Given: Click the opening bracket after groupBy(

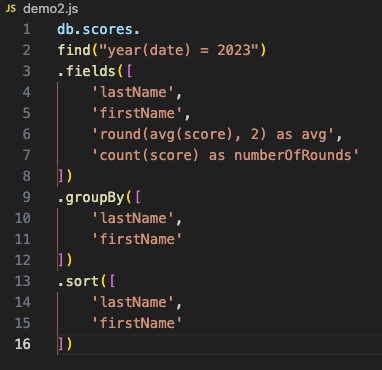Looking at the screenshot, I should [138, 198].
